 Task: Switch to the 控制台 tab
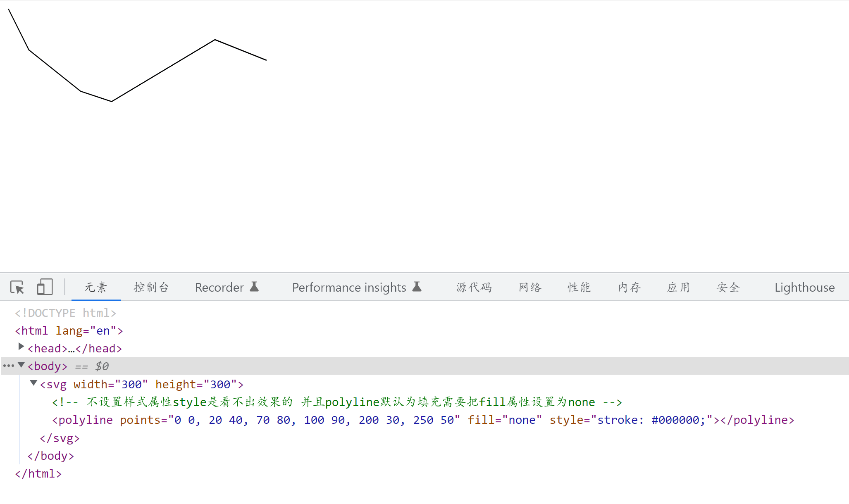[151, 288]
